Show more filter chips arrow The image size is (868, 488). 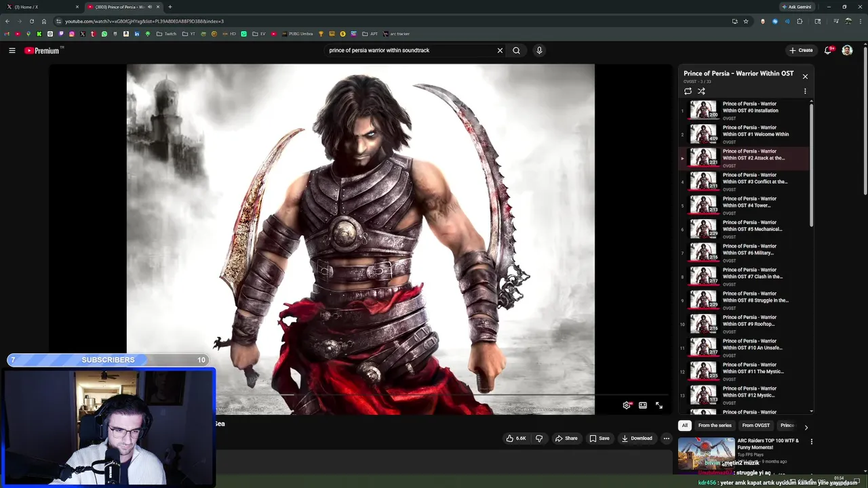[x=806, y=427]
